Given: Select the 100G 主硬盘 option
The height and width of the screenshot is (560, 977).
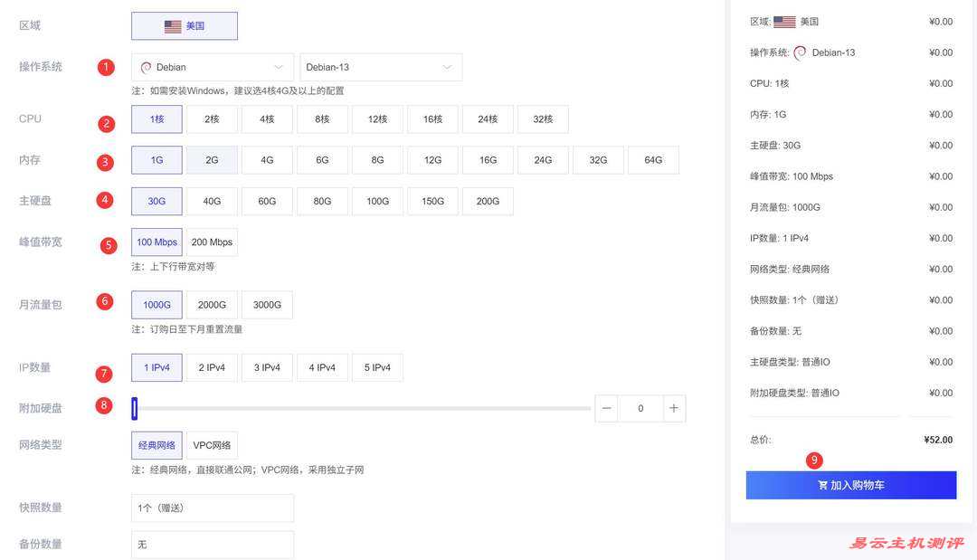Looking at the screenshot, I should [377, 201].
